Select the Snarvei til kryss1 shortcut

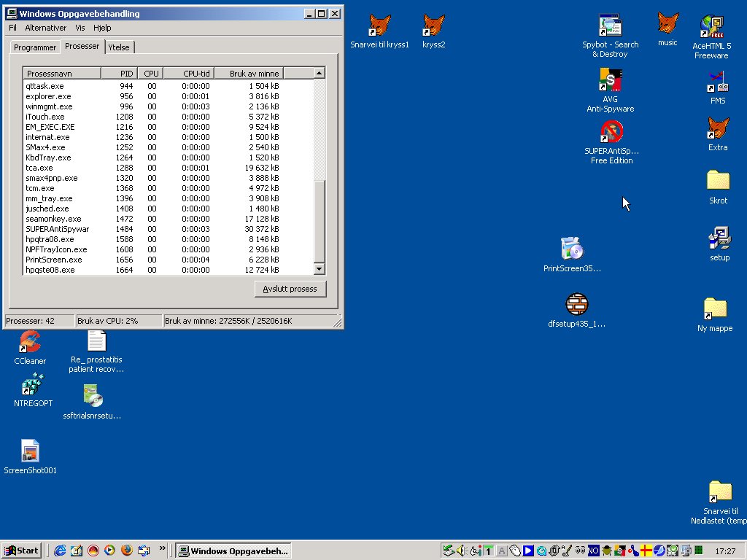pos(379,31)
